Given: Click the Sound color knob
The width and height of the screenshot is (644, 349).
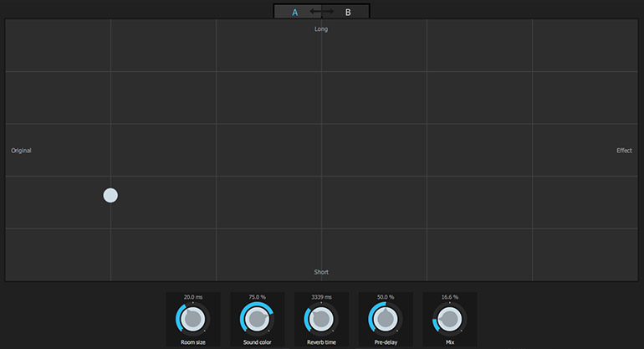Looking at the screenshot, I should tap(257, 319).
